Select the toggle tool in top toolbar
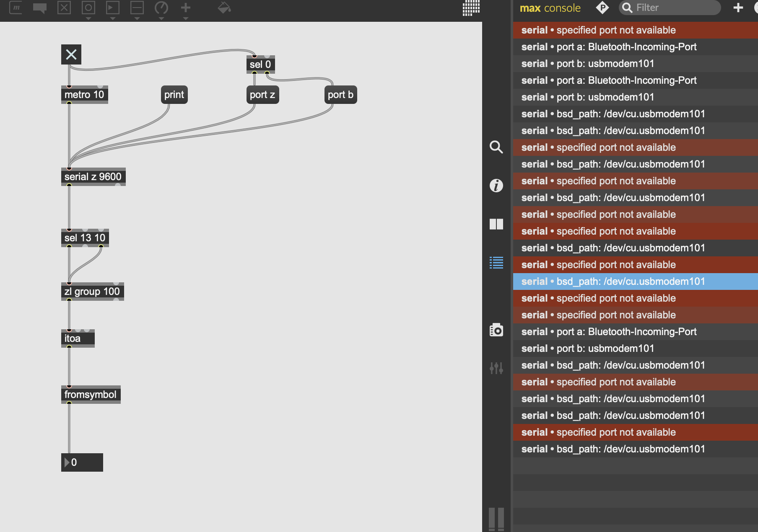 coord(64,8)
